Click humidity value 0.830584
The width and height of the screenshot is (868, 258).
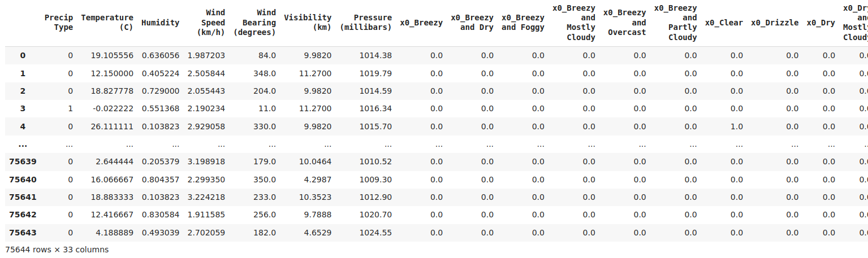point(160,215)
